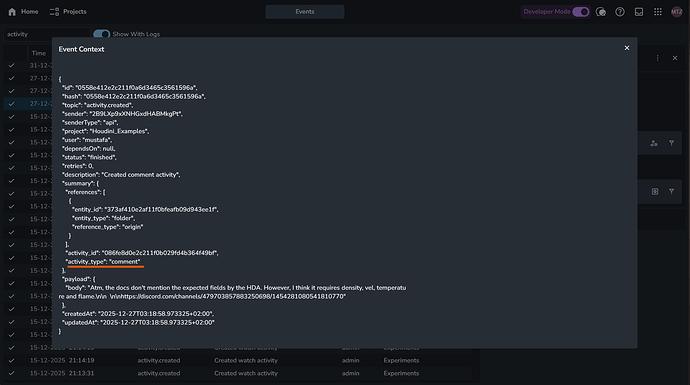Viewport: 690px width, 385px height.
Task: Toggle the Show With Logs switch
Action: click(x=101, y=34)
